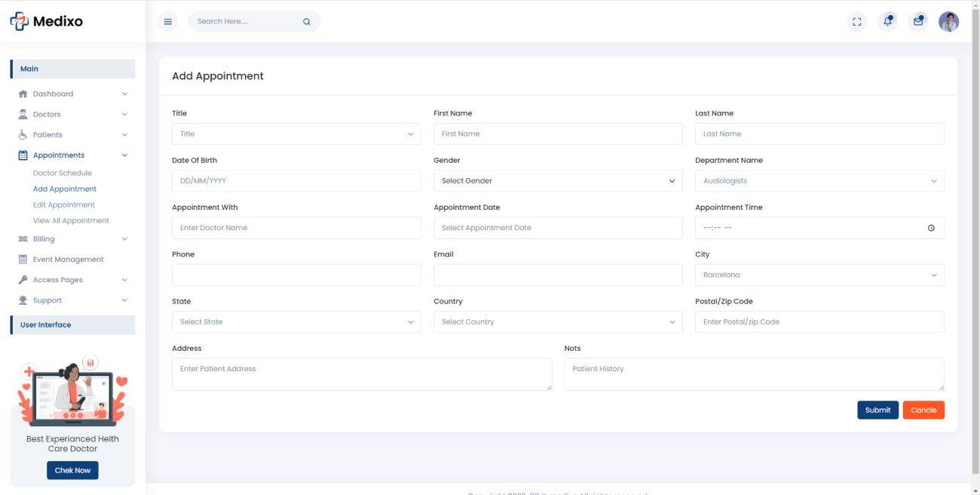
Task: Open the Department Name dropdown
Action: 819,181
